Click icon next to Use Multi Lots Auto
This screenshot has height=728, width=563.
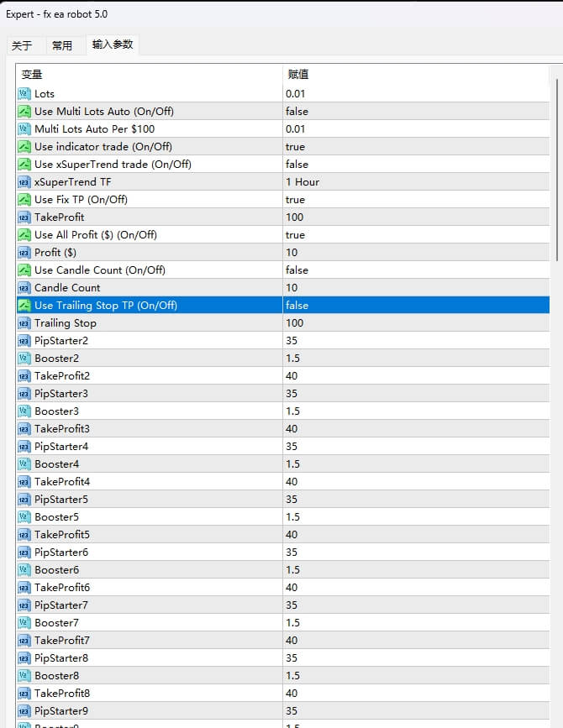(x=24, y=112)
